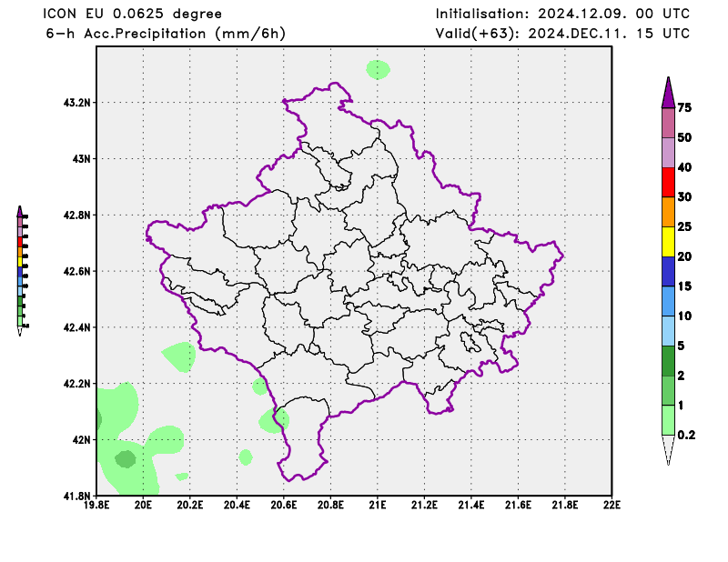
Task: Click the 10 label on the colorbar
Action: click(x=684, y=316)
